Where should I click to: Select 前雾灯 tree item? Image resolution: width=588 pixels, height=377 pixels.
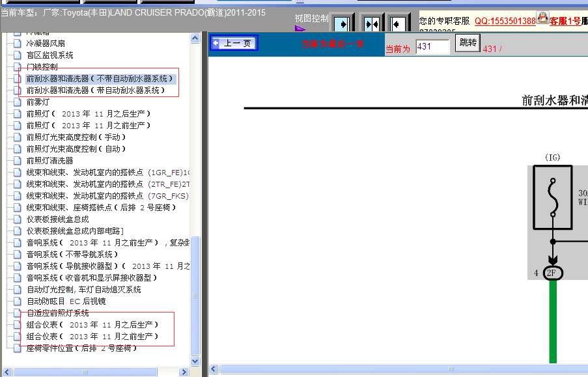38,102
